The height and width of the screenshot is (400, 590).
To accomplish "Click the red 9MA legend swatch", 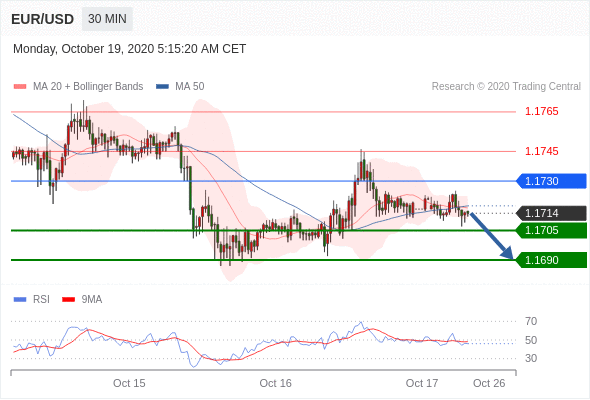I will [68, 300].
